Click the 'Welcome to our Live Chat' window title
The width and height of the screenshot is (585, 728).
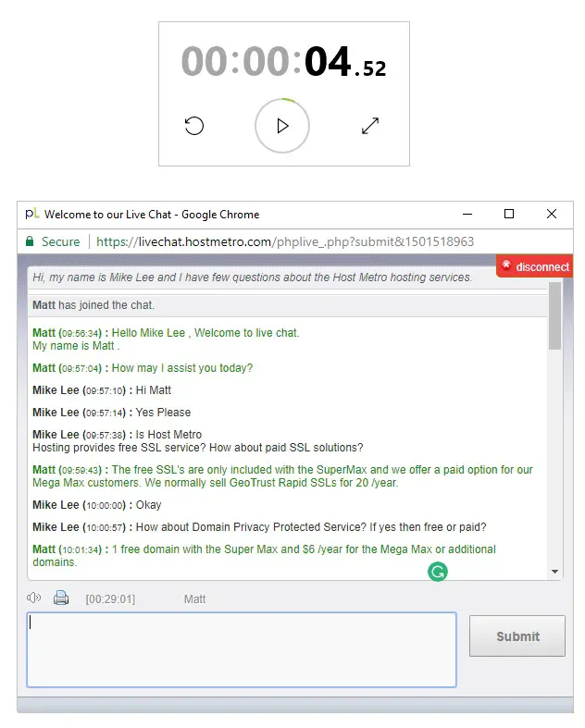point(152,215)
